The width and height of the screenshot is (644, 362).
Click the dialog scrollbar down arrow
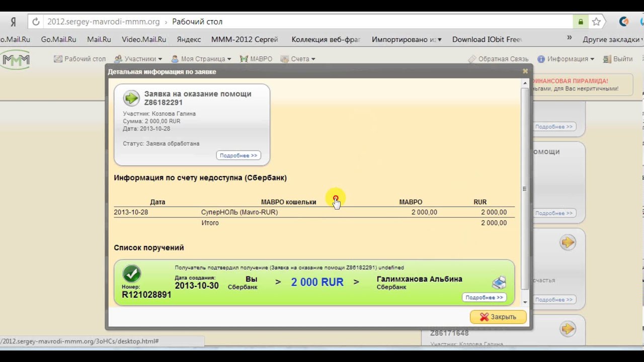tap(525, 302)
